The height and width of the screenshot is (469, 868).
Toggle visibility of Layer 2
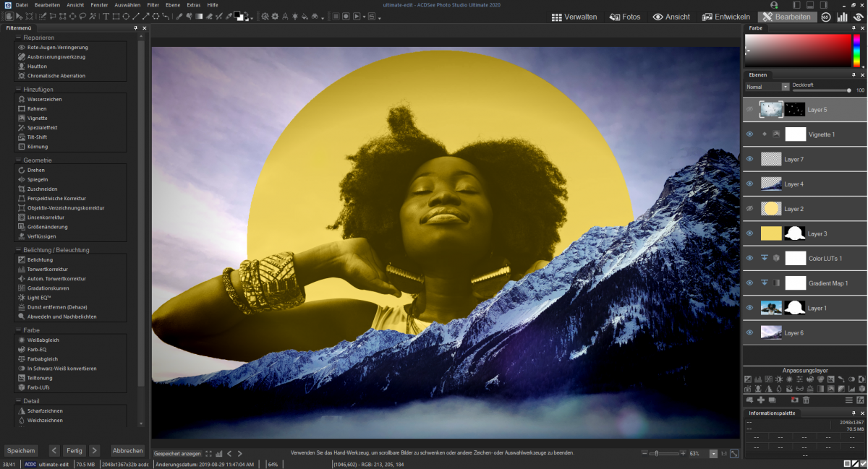coord(749,209)
